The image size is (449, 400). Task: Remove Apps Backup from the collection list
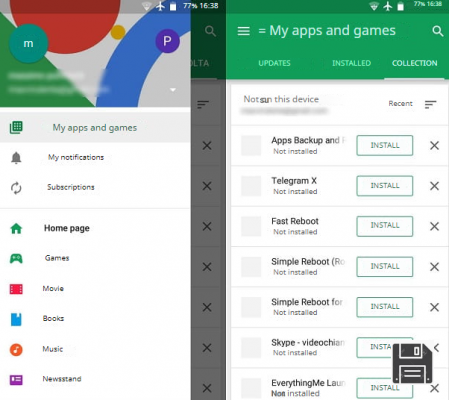(x=434, y=145)
